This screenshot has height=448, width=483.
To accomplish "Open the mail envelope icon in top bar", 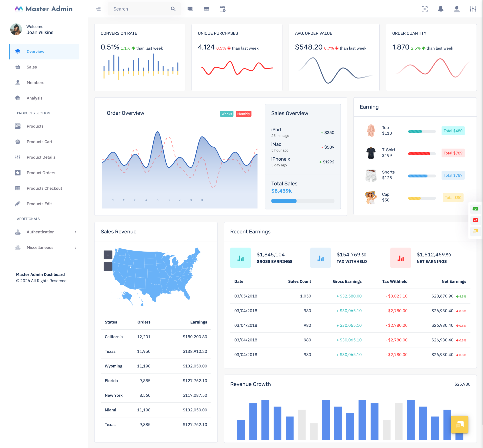I will coord(206,9).
